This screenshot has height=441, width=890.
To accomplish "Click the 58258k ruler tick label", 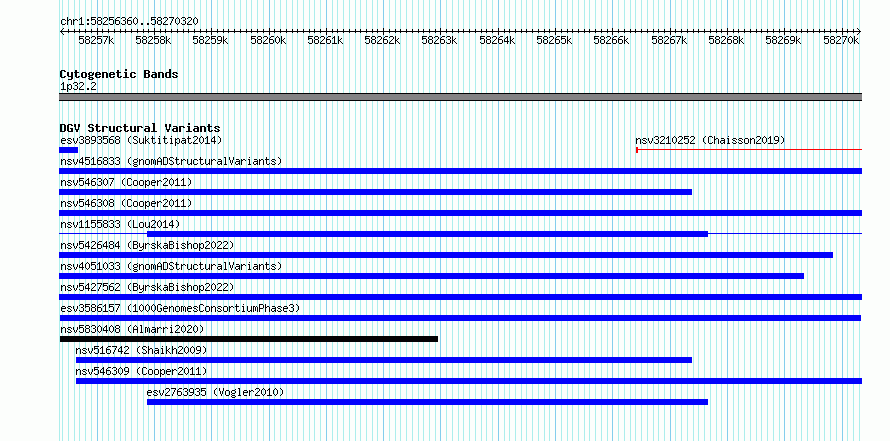I will point(154,40).
